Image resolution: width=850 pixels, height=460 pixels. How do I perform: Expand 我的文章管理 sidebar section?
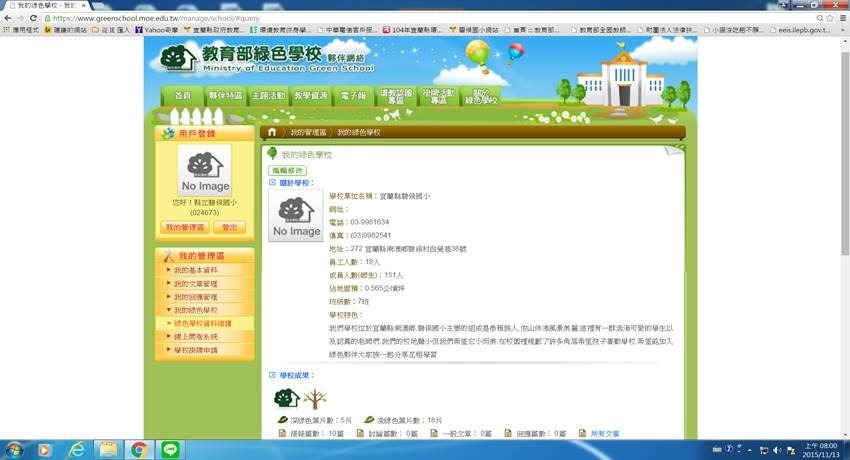coord(196,284)
